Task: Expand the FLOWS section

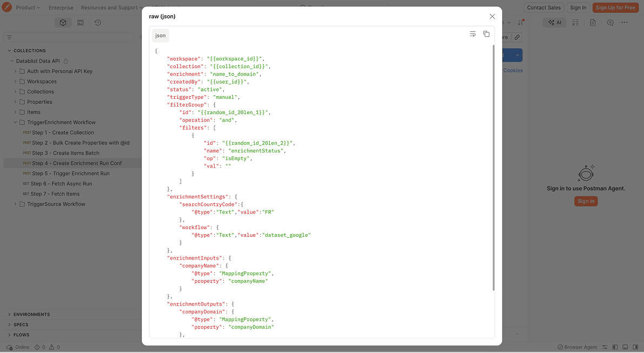Action: [x=9, y=335]
